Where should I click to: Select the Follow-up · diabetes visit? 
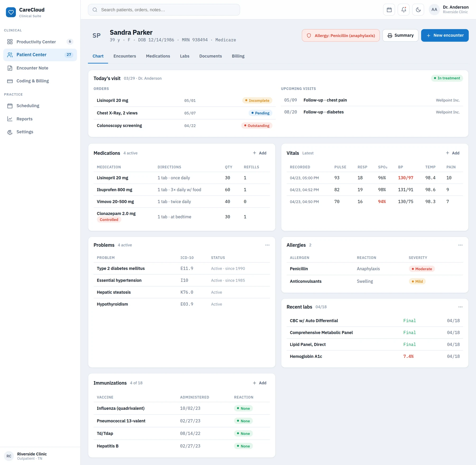(x=372, y=112)
